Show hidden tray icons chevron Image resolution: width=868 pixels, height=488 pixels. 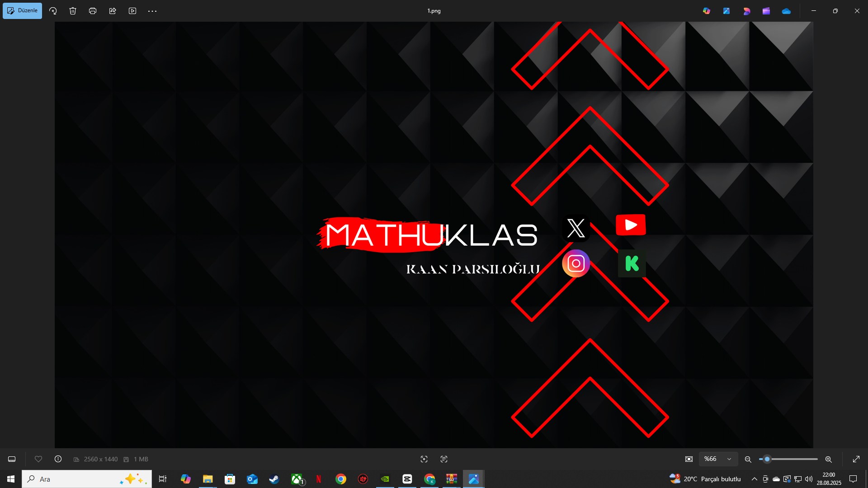click(754, 479)
